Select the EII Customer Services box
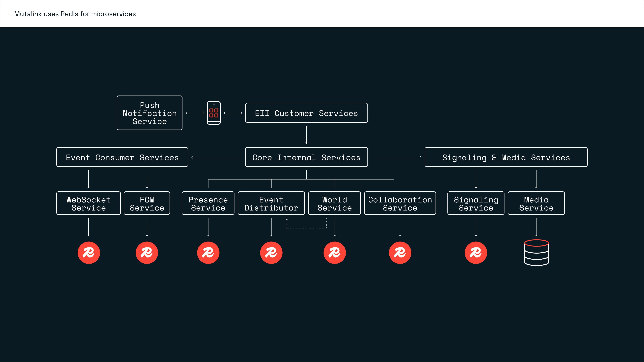The image size is (644, 362). click(307, 113)
